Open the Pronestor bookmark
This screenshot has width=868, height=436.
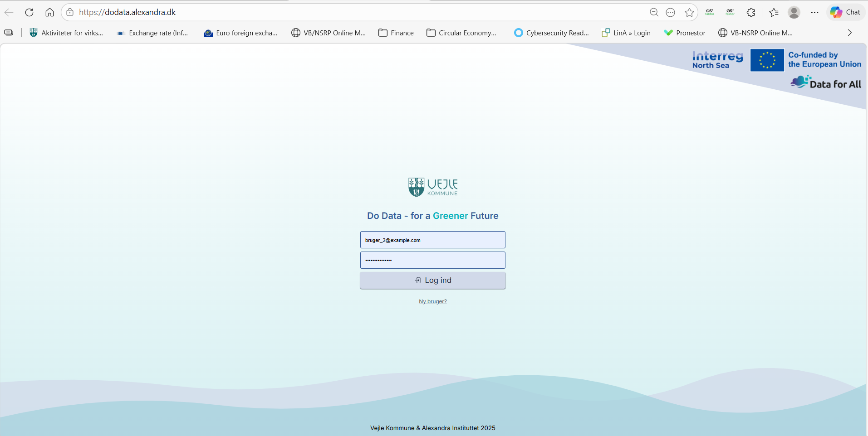(685, 33)
